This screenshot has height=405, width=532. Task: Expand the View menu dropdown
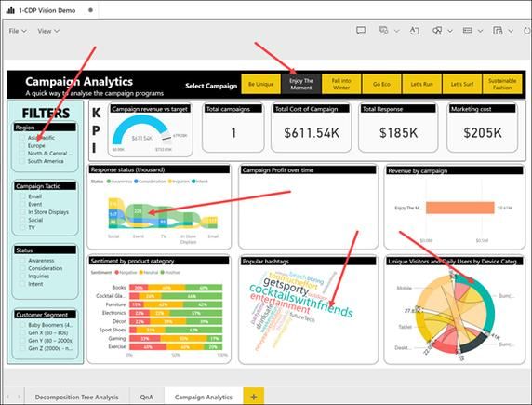48,31
